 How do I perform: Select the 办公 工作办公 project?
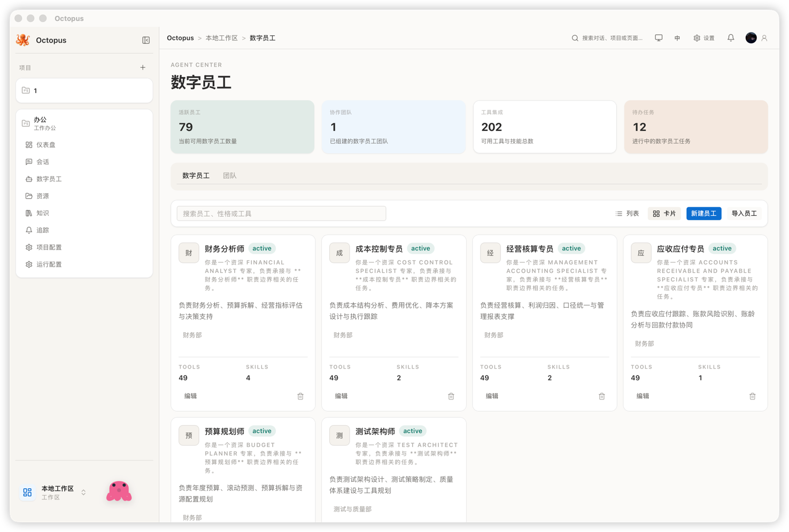click(84, 123)
